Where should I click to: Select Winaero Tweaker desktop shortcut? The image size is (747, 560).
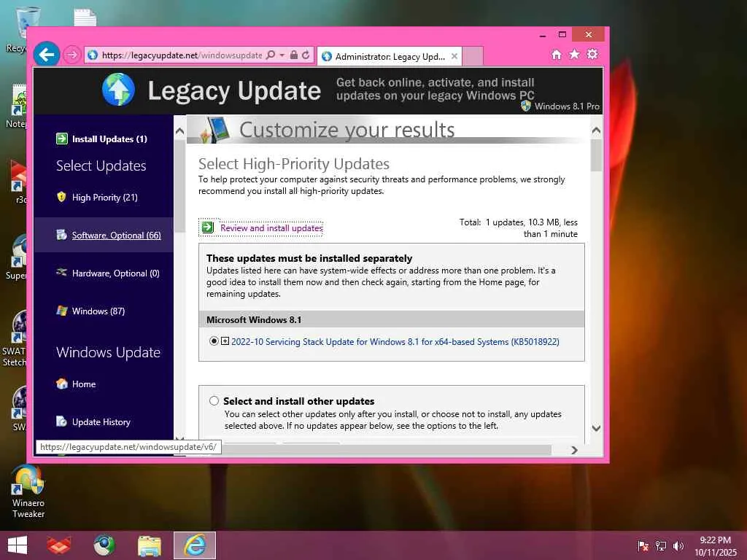pos(28,492)
